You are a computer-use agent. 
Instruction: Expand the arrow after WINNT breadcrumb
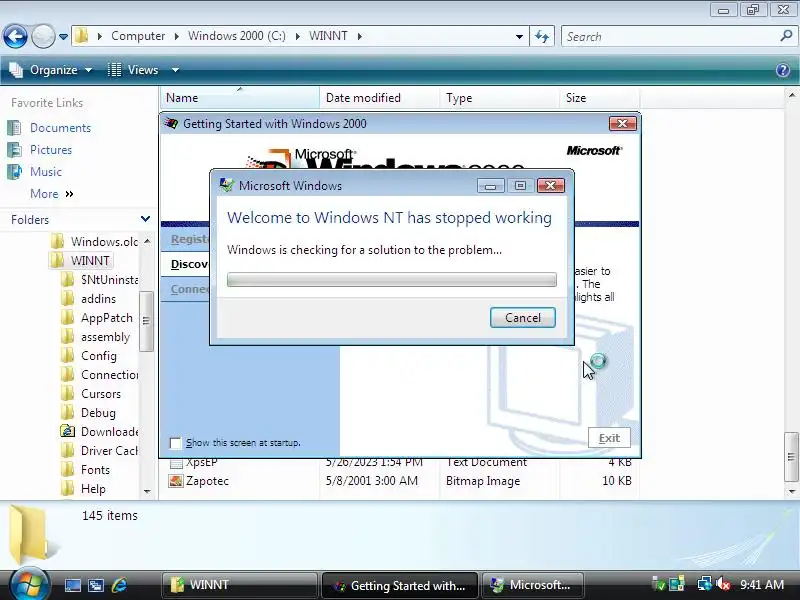[360, 37]
